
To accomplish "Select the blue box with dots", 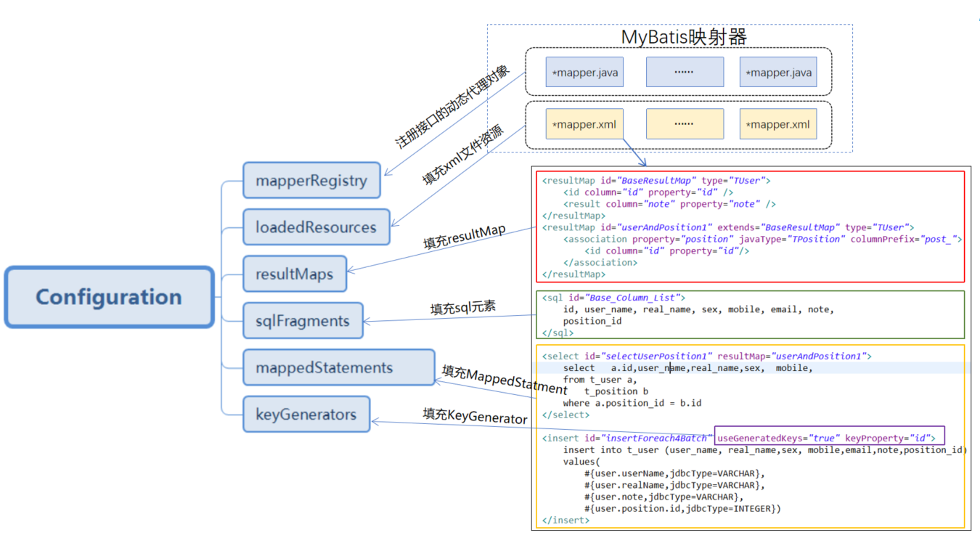I will click(x=685, y=72).
